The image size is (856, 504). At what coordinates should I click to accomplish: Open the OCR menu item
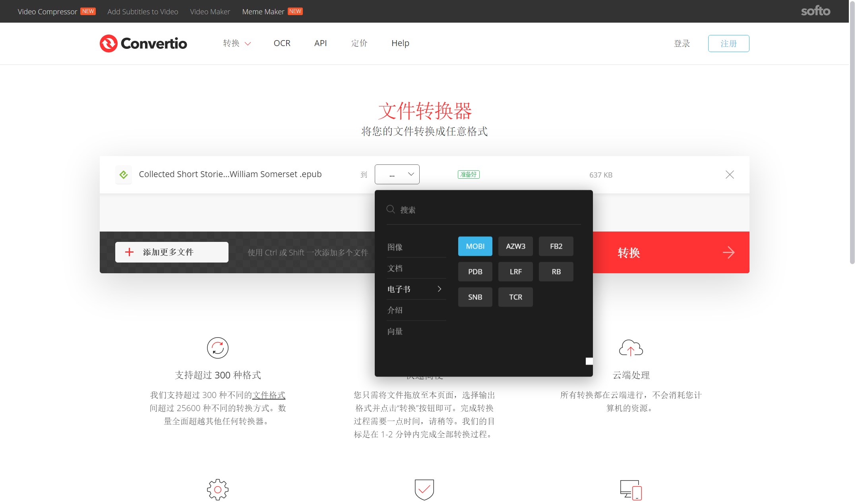point(282,43)
